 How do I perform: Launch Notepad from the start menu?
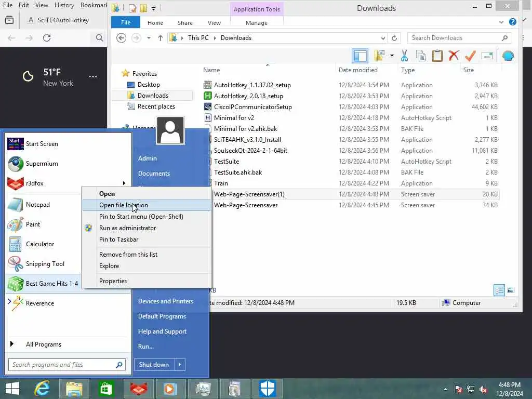click(44, 205)
